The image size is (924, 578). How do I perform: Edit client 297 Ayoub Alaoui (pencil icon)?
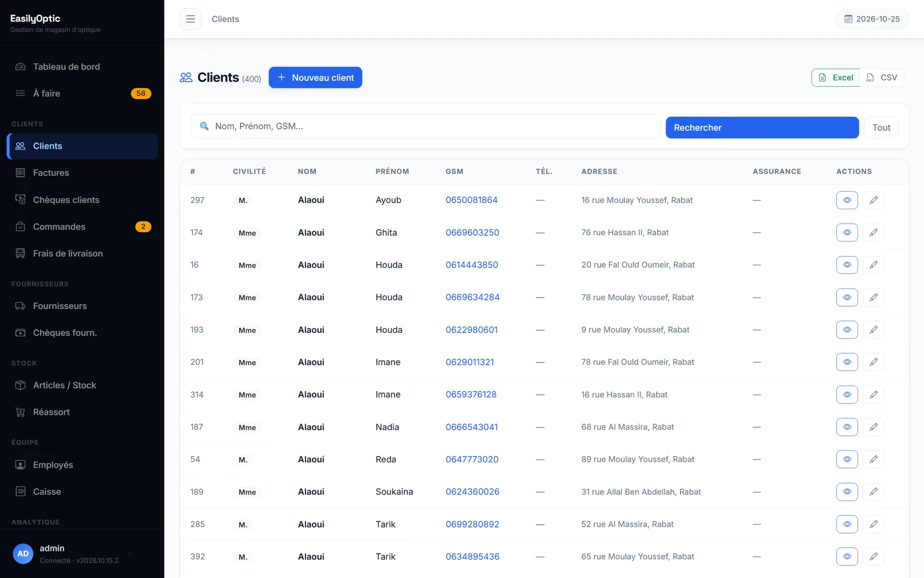pyautogui.click(x=874, y=200)
